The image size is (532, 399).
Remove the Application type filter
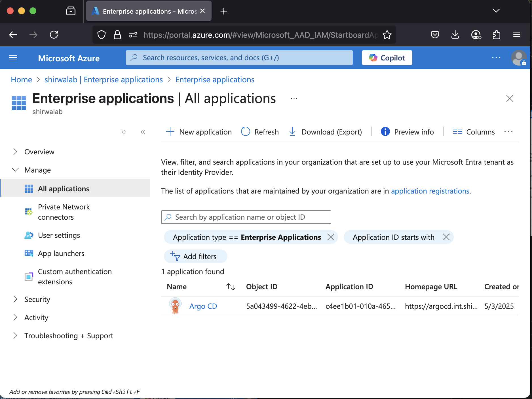click(331, 237)
